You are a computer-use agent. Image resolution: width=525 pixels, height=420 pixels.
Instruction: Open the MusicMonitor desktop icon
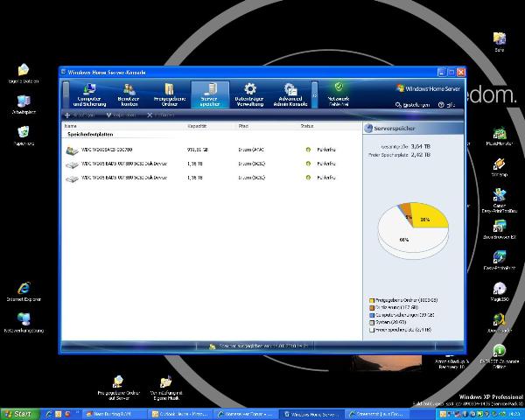pos(500,136)
